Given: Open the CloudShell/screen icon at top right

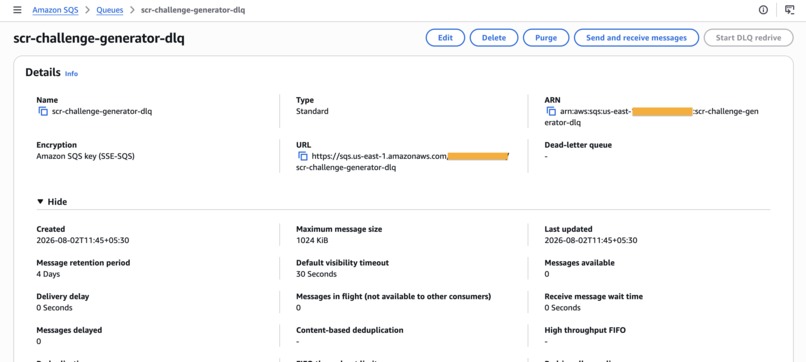Looking at the screenshot, I should pyautogui.click(x=790, y=10).
